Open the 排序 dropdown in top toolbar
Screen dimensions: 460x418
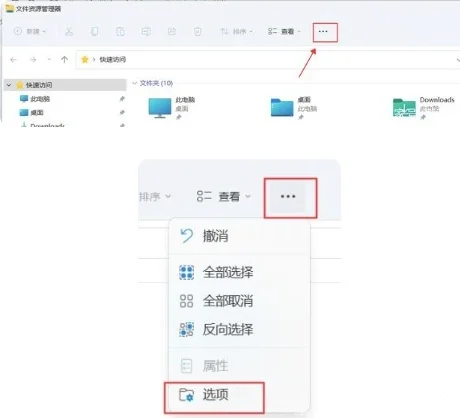236,32
